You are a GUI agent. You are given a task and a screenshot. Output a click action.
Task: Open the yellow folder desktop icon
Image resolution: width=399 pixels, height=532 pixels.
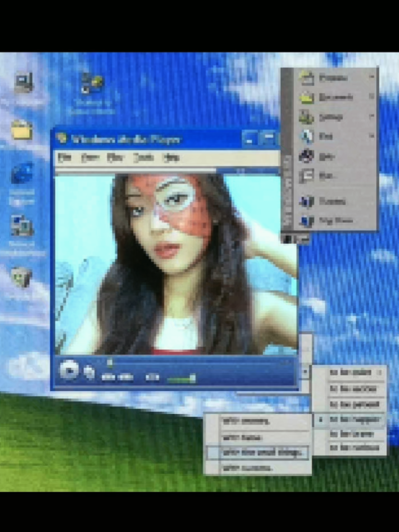[22, 129]
